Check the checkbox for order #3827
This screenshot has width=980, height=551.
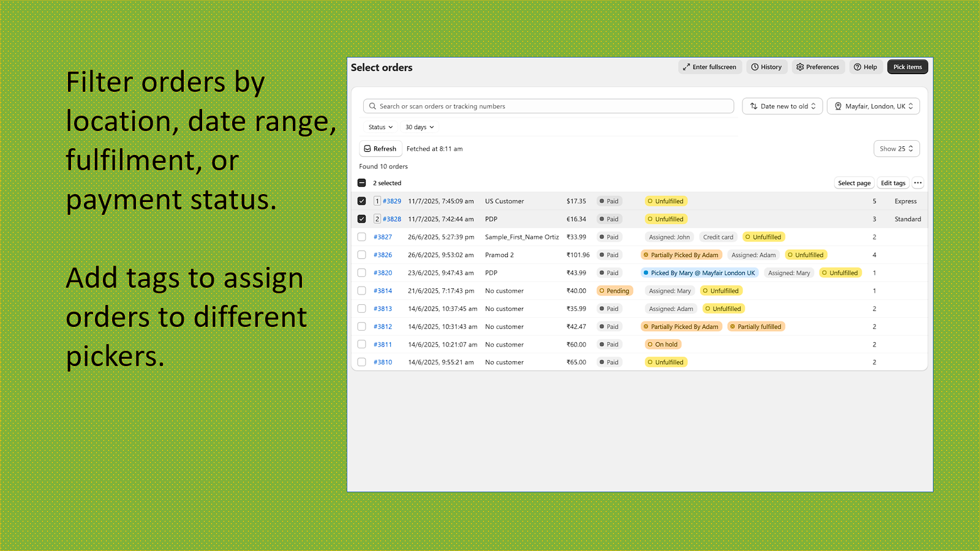pyautogui.click(x=361, y=237)
